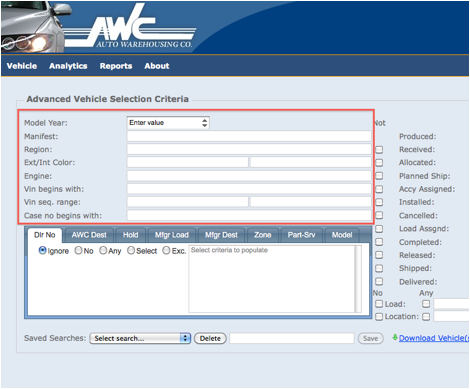Viewport: 470px width, 389px height.
Task: Click the Case no begins with field
Action: tap(249, 215)
